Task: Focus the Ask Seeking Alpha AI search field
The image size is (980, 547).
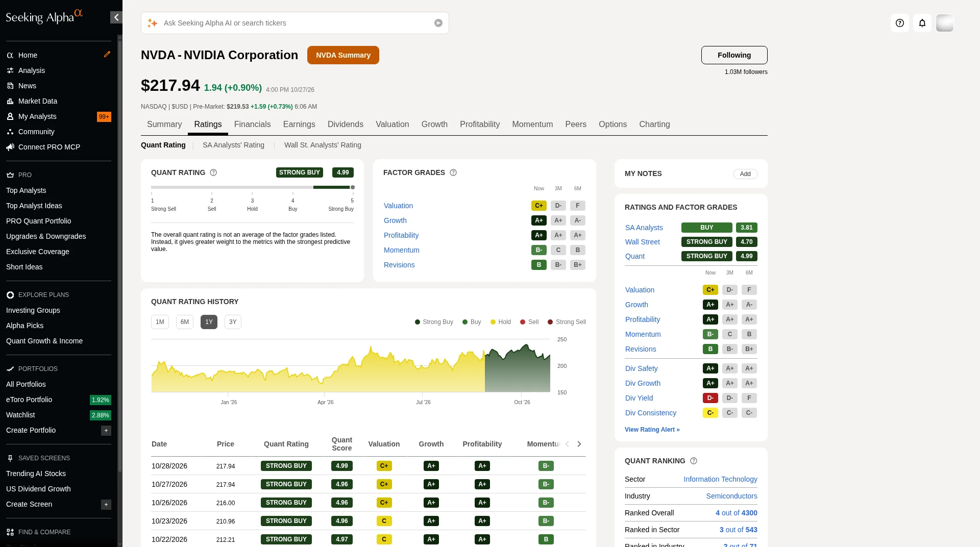Action: pyautogui.click(x=295, y=23)
